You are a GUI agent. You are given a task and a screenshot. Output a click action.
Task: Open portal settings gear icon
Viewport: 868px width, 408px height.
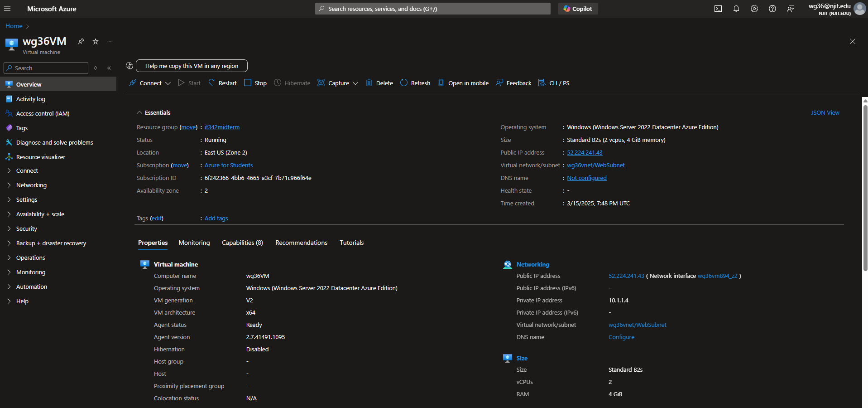754,9
